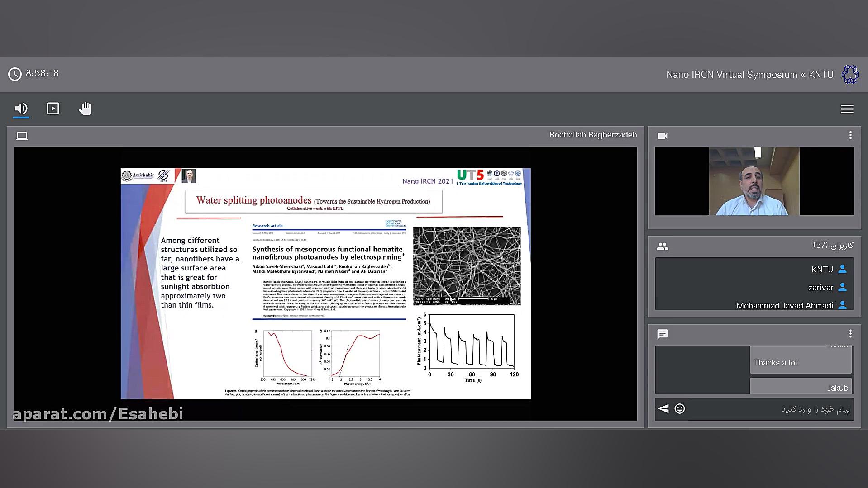
Task: Click the Roohollah Bagherzadeh presenter name
Action: point(593,135)
